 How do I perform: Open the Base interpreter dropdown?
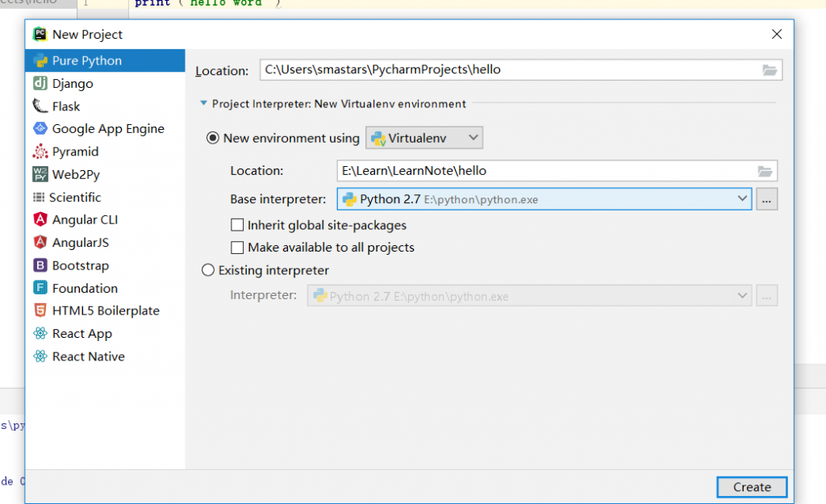(x=544, y=199)
